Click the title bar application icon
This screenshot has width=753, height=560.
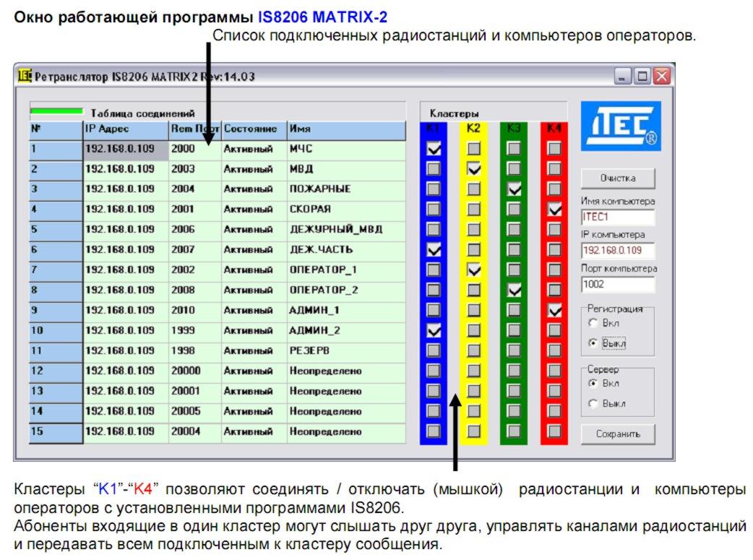(x=24, y=76)
